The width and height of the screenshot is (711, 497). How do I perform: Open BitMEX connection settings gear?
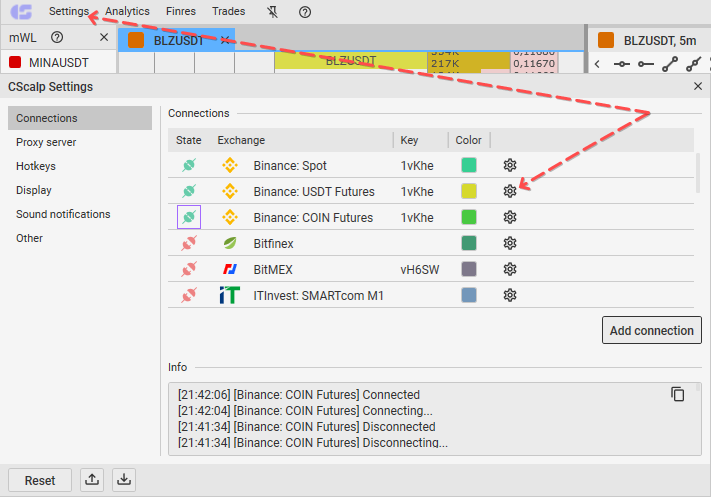coord(510,269)
